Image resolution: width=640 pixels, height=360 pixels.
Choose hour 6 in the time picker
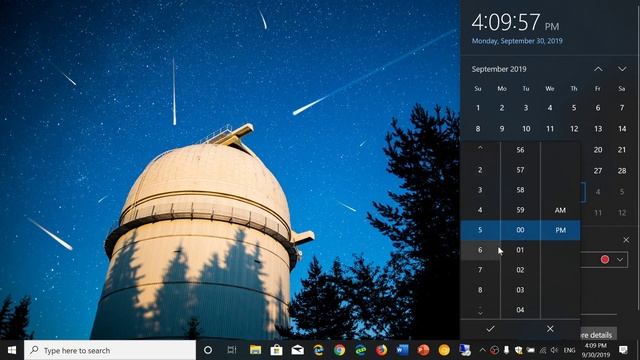[480, 250]
